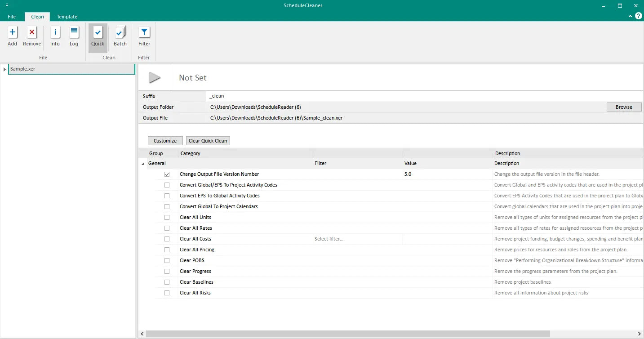This screenshot has width=644, height=339.
Task: Switch to the Template ribbon tab
Action: coord(67,17)
